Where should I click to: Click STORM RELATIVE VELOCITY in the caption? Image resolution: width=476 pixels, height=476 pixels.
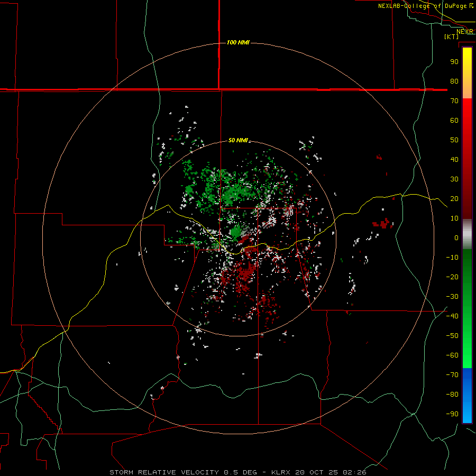pyautogui.click(x=164, y=472)
